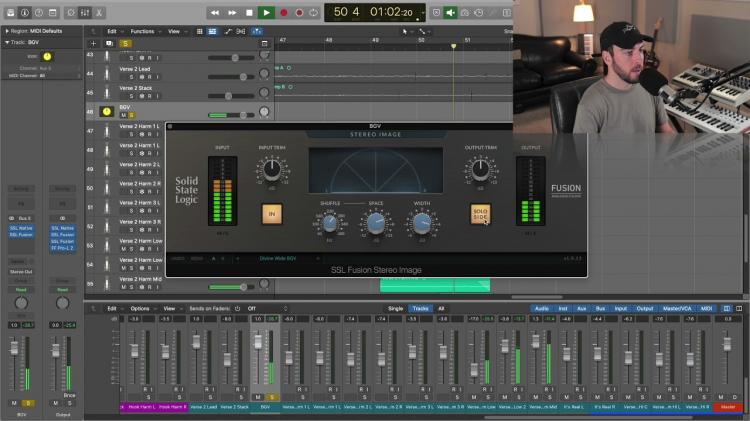750x421 pixels.
Task: Toggle the blue catch playhead icon
Action: click(x=257, y=31)
